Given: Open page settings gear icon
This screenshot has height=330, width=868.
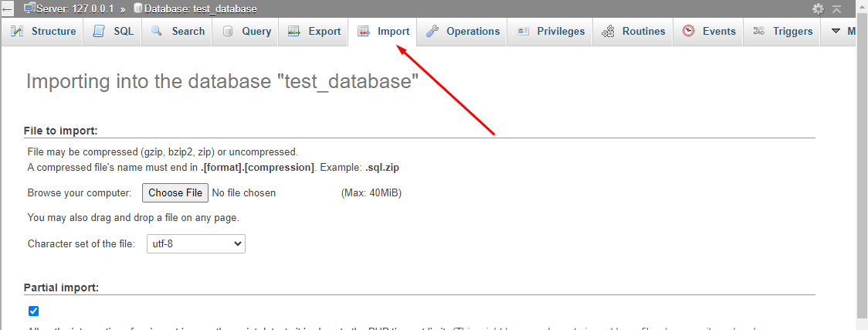Looking at the screenshot, I should coord(819,9).
